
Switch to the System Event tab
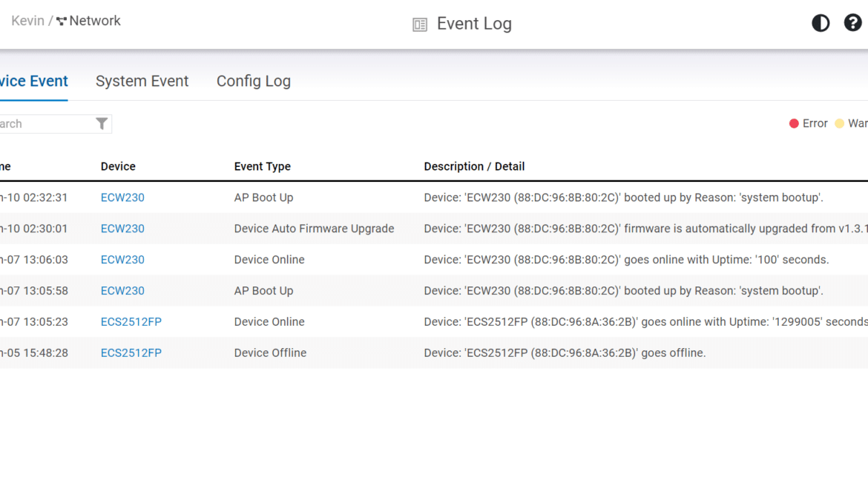point(142,81)
